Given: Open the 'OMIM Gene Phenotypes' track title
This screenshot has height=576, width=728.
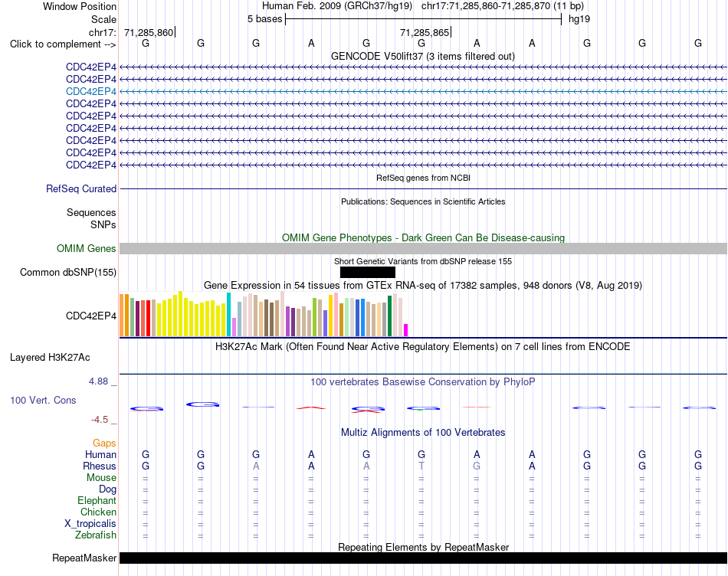Looking at the screenshot, I should tap(423, 237).
